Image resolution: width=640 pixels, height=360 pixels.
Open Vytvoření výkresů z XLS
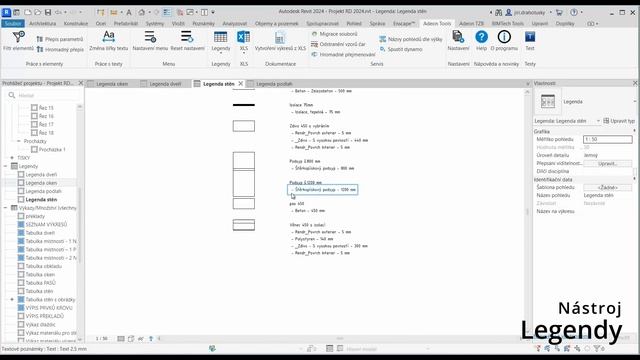point(280,40)
